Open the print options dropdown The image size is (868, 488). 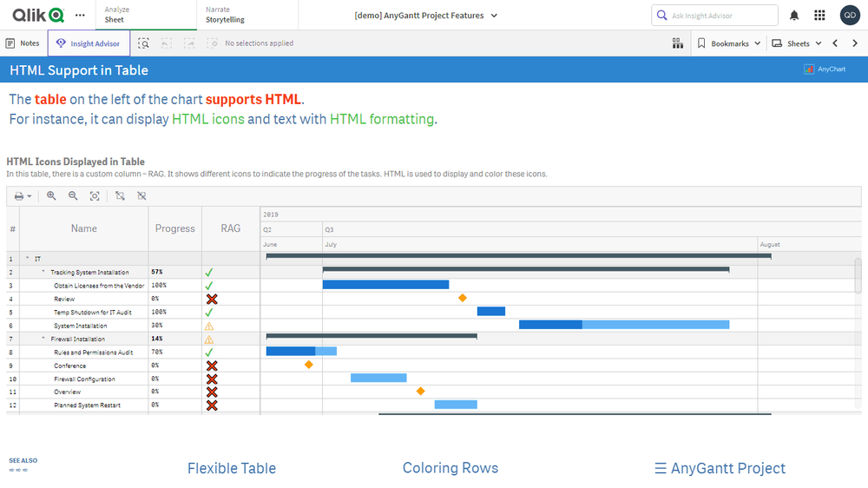(23, 196)
